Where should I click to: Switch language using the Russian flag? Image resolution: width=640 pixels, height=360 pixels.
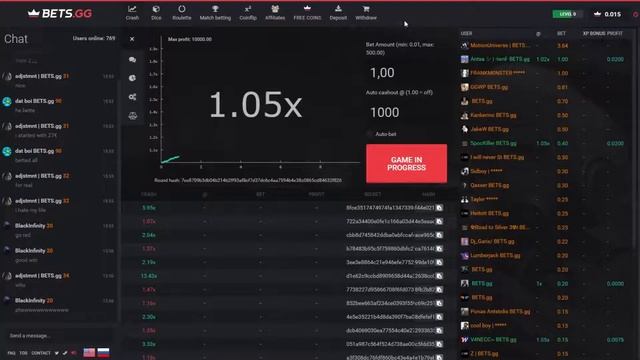point(103,353)
